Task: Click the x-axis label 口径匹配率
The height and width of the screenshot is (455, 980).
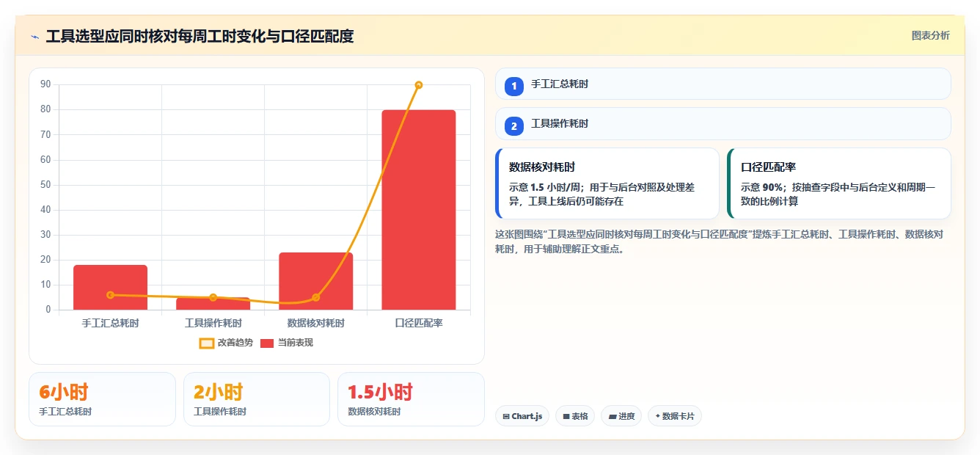Action: 418,323
